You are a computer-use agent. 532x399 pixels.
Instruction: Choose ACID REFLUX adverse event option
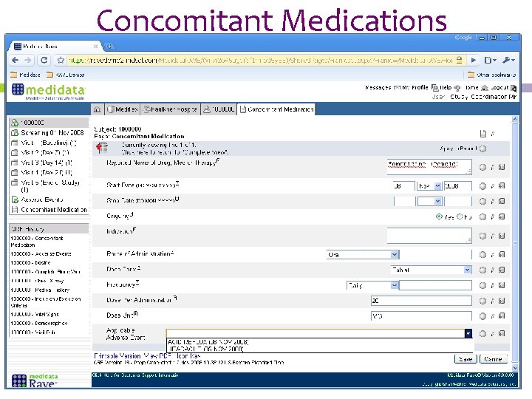pyautogui.click(x=208, y=342)
